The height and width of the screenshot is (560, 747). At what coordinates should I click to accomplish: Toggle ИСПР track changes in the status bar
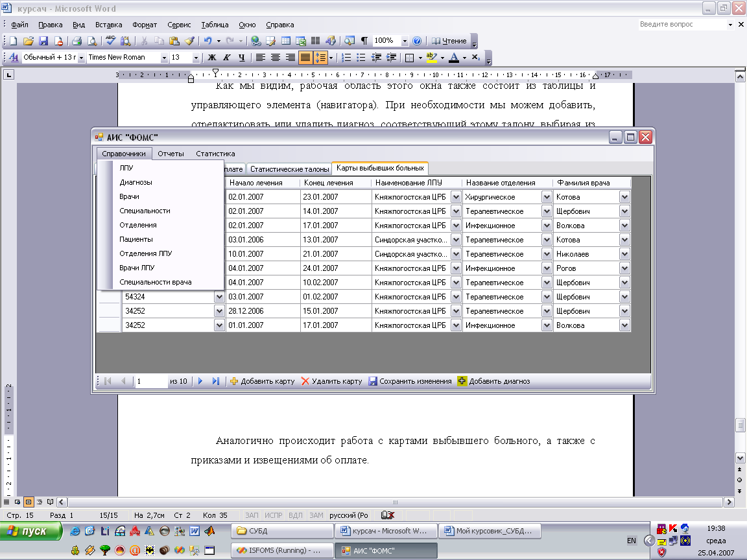pyautogui.click(x=274, y=515)
